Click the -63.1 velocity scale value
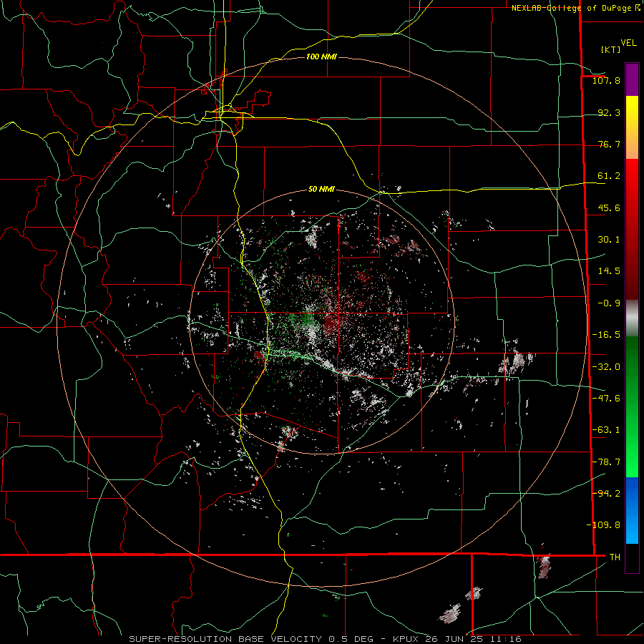Viewport: 644px width, 644px height. click(x=606, y=430)
